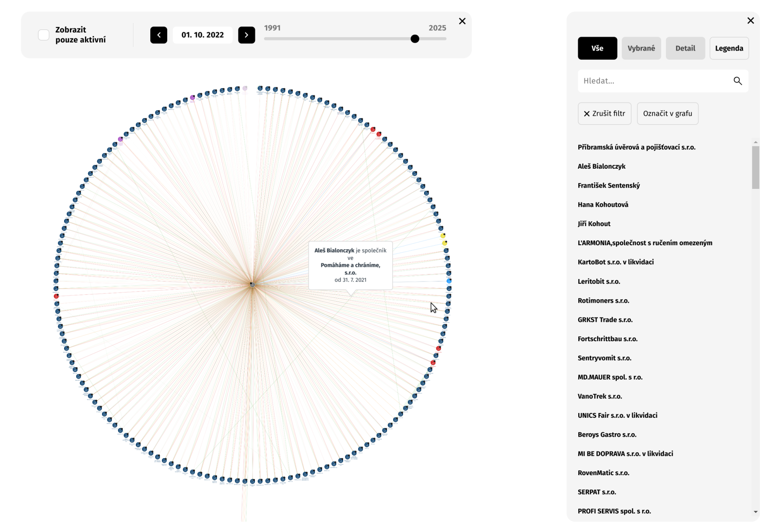This screenshot has width=771, height=532.
Task: Click the timeline year slider handle
Action: click(415, 39)
